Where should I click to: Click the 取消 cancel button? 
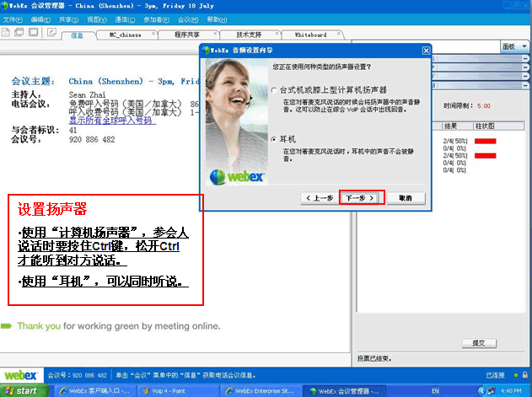point(406,198)
